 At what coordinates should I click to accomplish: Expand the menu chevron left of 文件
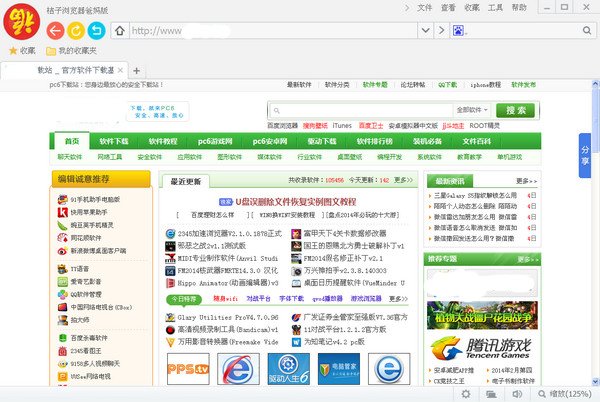pyautogui.click(x=407, y=8)
